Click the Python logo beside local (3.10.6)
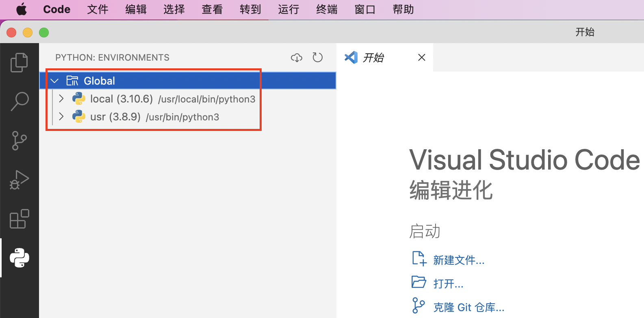 coord(79,99)
